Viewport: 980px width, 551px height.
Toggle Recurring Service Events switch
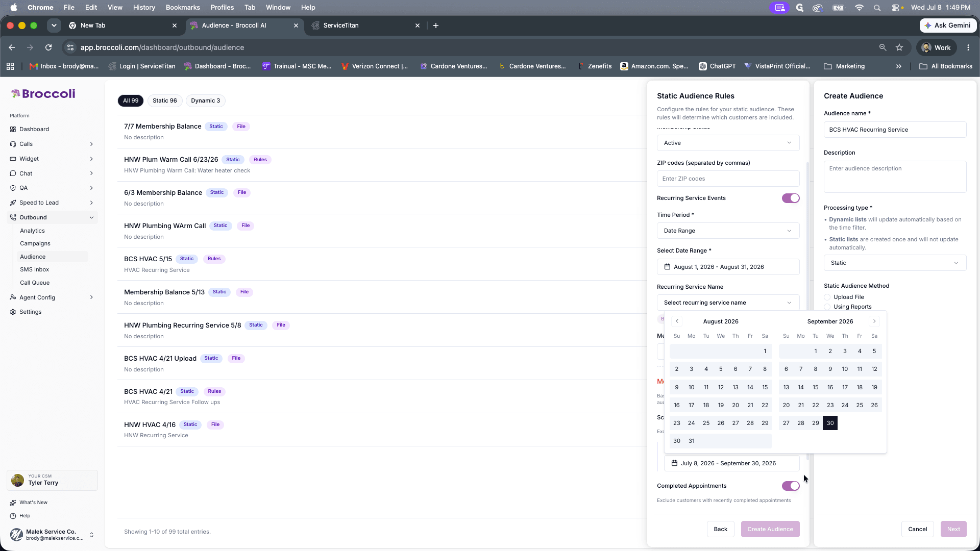point(791,198)
